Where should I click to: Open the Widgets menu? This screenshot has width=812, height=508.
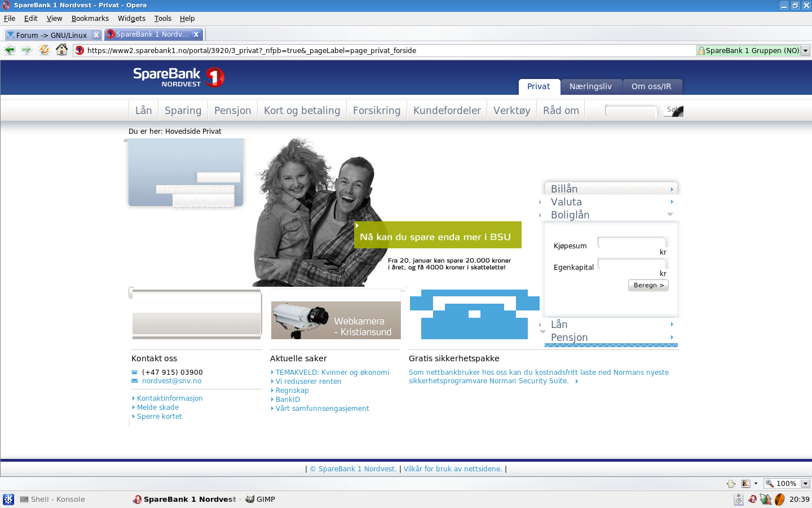tap(131, 19)
